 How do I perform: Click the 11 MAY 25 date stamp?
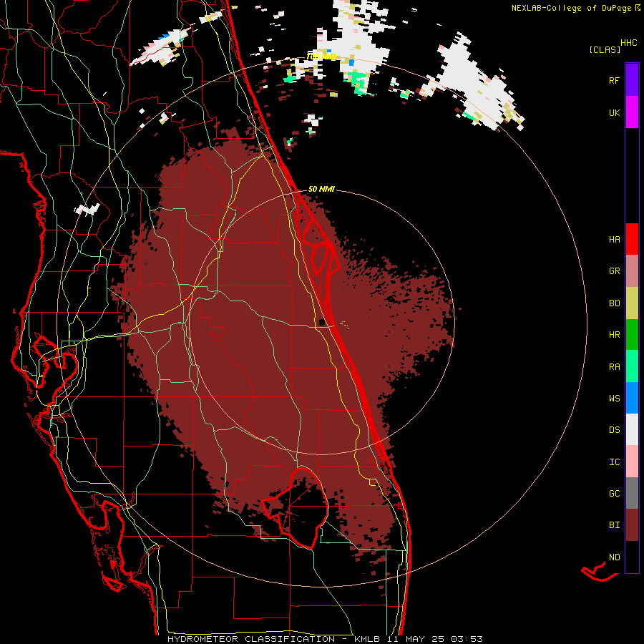tap(416, 639)
